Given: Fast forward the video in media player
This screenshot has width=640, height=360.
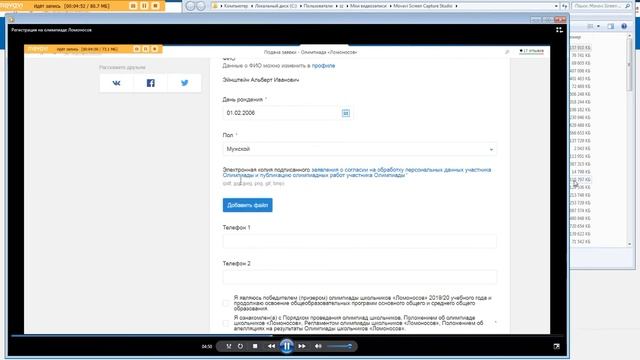Looking at the screenshot, I should [302, 346].
